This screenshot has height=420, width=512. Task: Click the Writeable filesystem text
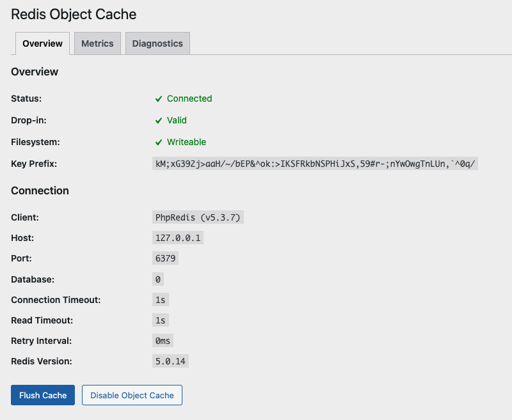pyautogui.click(x=186, y=142)
